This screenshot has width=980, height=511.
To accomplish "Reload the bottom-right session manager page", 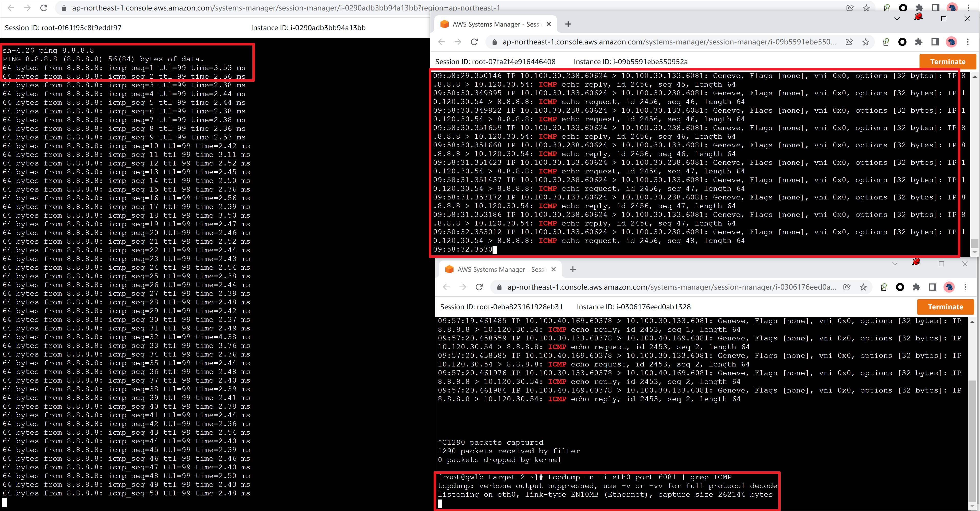I will [x=479, y=287].
